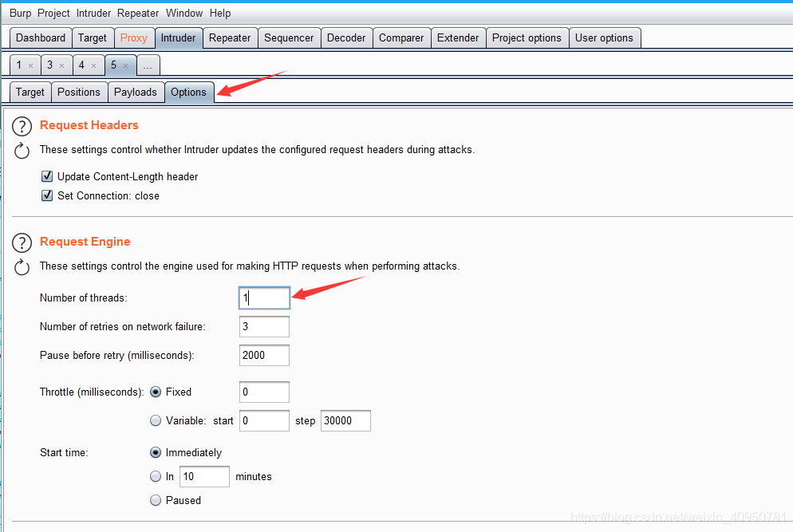Close Intruder attack tab 4
The width and height of the screenshot is (793, 532).
(93, 65)
